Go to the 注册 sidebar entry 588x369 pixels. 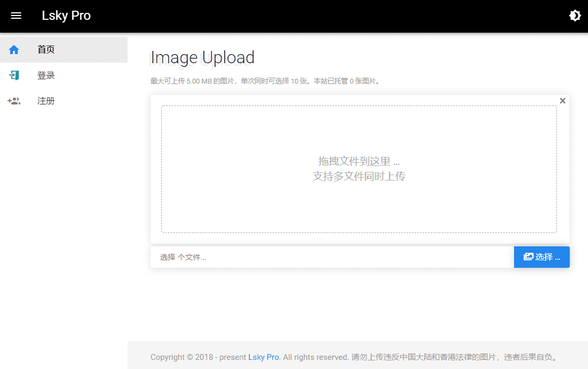(46, 101)
